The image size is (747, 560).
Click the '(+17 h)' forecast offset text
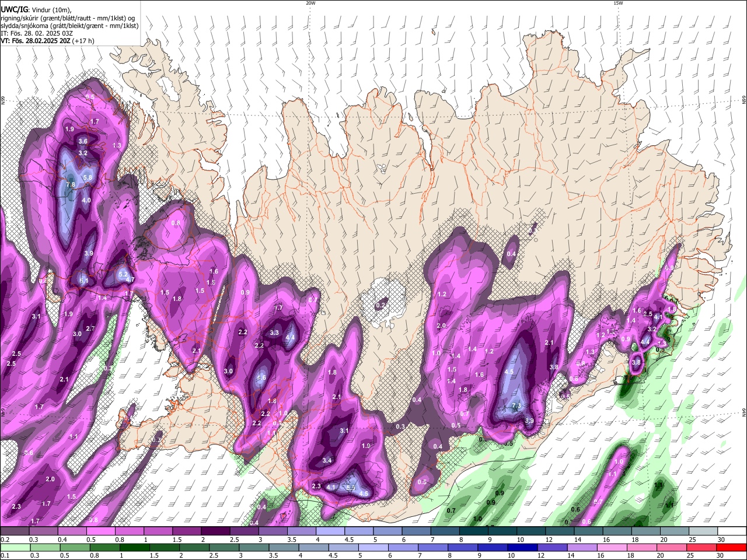pos(83,41)
